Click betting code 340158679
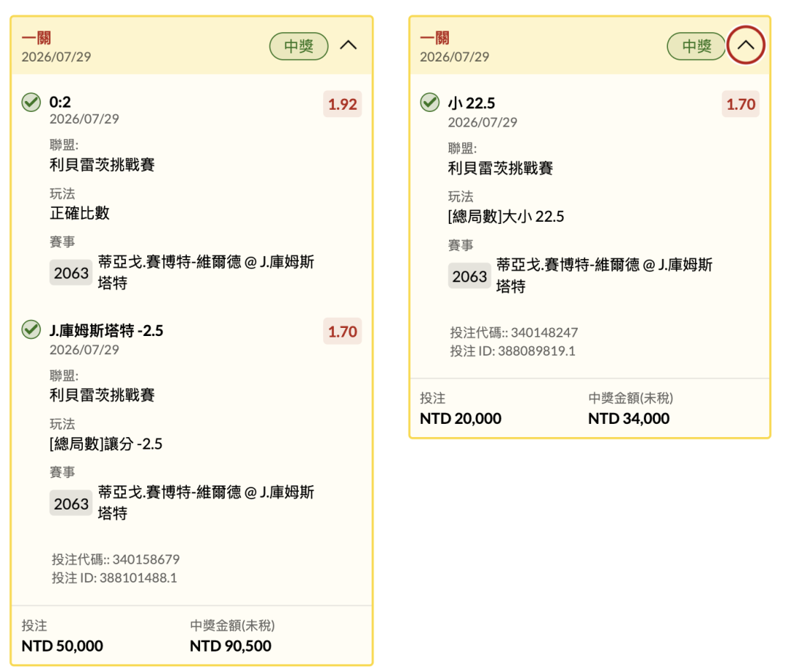Viewport: 791px width, 672px height. [x=146, y=559]
